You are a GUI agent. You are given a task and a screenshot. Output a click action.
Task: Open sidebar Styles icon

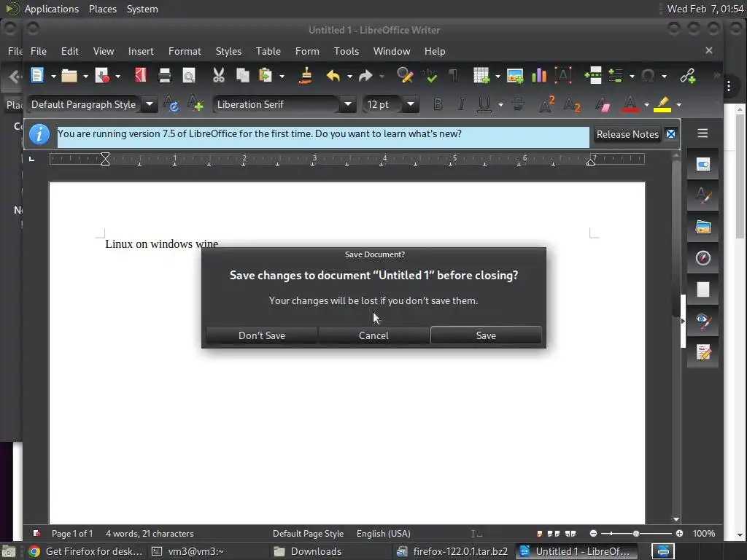pyautogui.click(x=703, y=195)
